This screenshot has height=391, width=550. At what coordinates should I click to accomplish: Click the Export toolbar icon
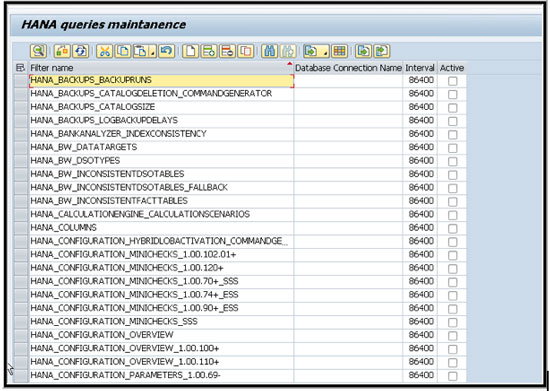point(312,51)
